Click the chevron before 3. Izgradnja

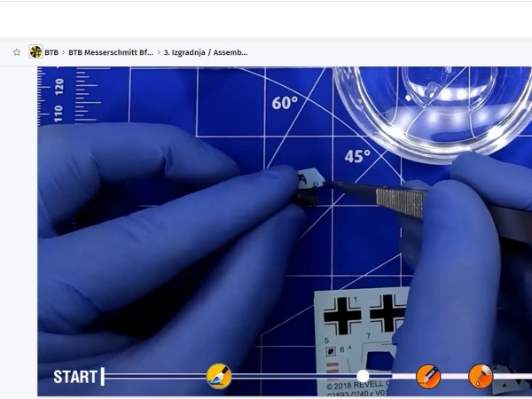[159, 52]
